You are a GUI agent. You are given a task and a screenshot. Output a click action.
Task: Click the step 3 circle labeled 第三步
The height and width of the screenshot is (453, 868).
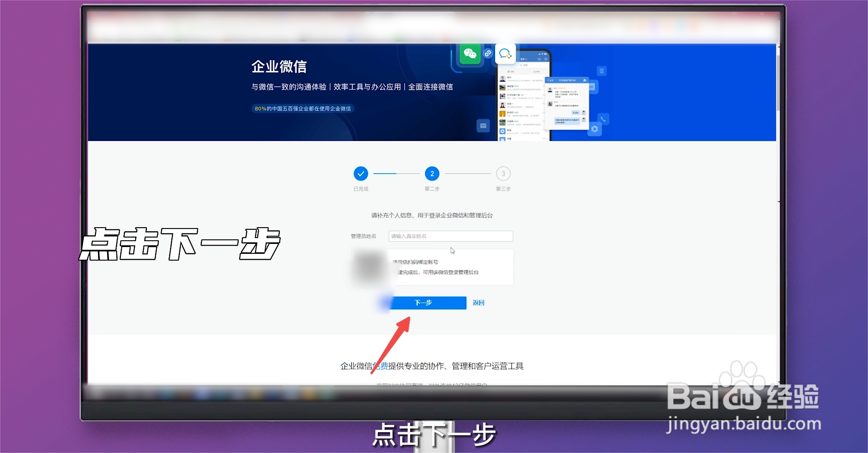pyautogui.click(x=503, y=174)
